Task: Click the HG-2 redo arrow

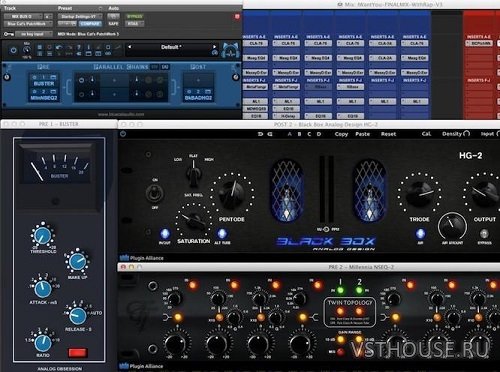Action: point(270,134)
